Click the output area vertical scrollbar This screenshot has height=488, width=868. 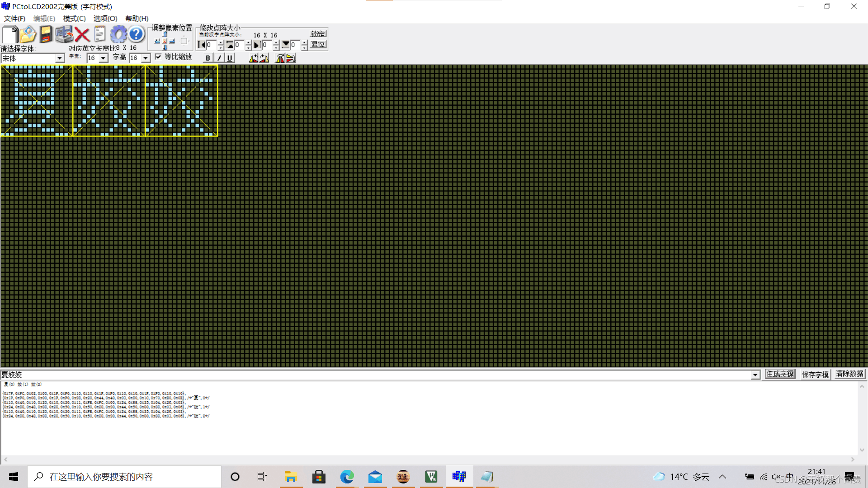(862, 418)
